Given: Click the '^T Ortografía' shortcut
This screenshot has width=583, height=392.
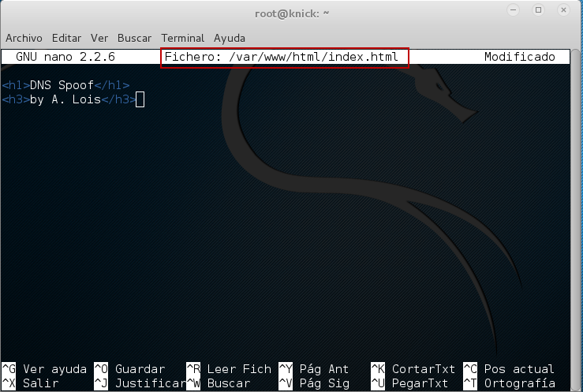Looking at the screenshot, I should [509, 383].
